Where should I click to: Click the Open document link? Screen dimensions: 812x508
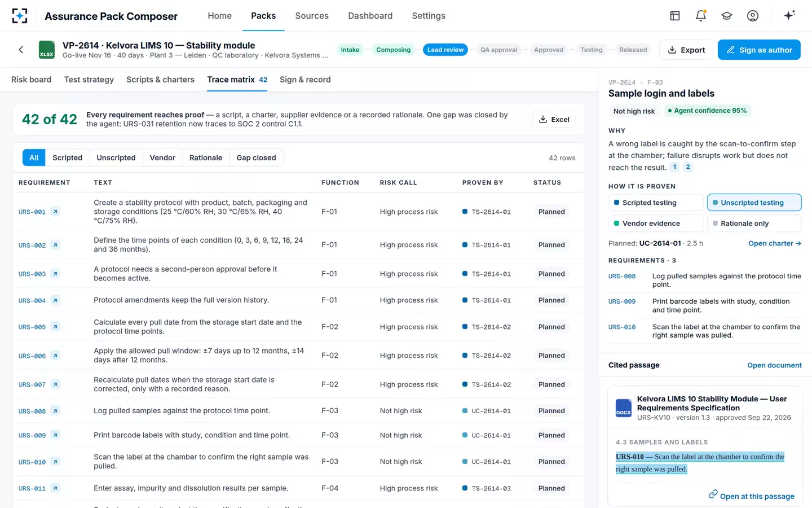click(774, 365)
